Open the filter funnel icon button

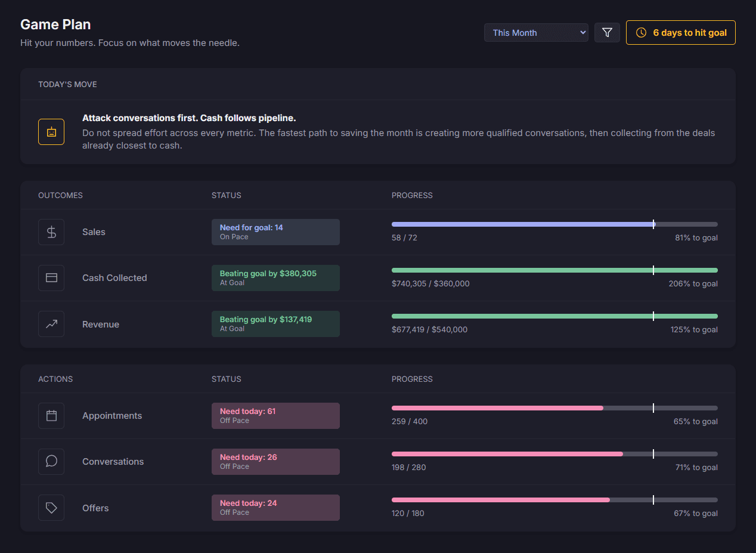(x=607, y=32)
